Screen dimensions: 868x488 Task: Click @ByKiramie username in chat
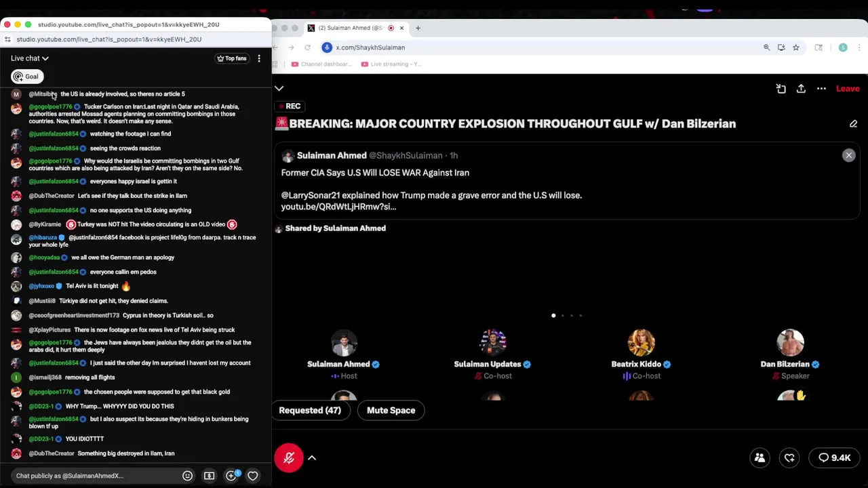click(45, 224)
